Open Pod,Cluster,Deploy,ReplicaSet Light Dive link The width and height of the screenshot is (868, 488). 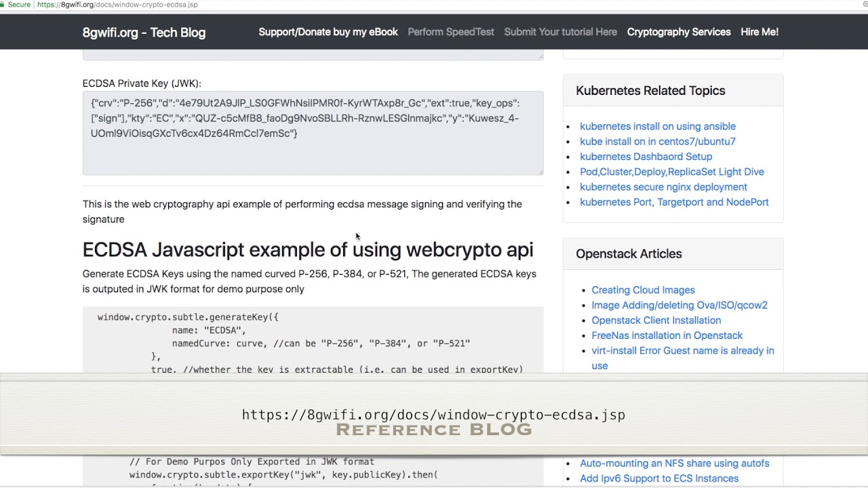[x=672, y=171]
